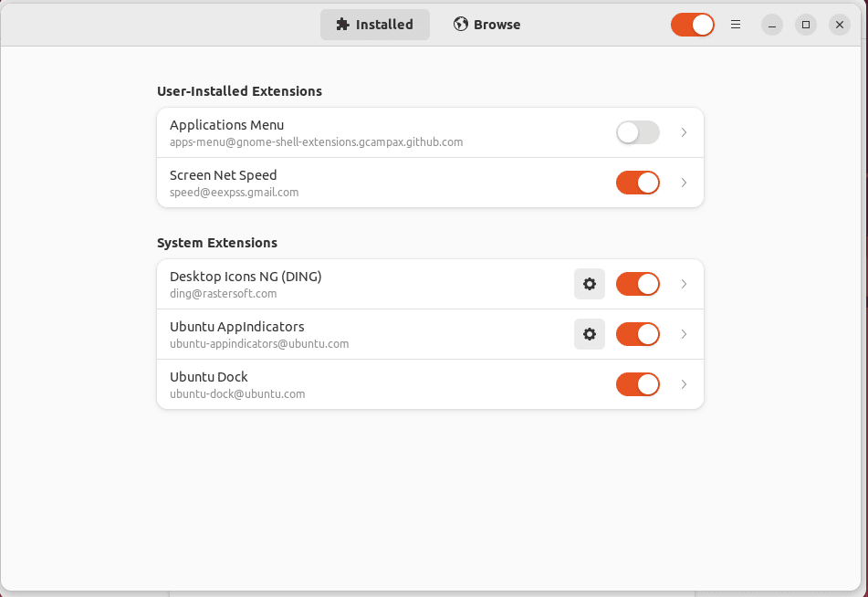Expand Ubuntu Dock extension details
Image resolution: width=868 pixels, height=597 pixels.
pyautogui.click(x=684, y=384)
